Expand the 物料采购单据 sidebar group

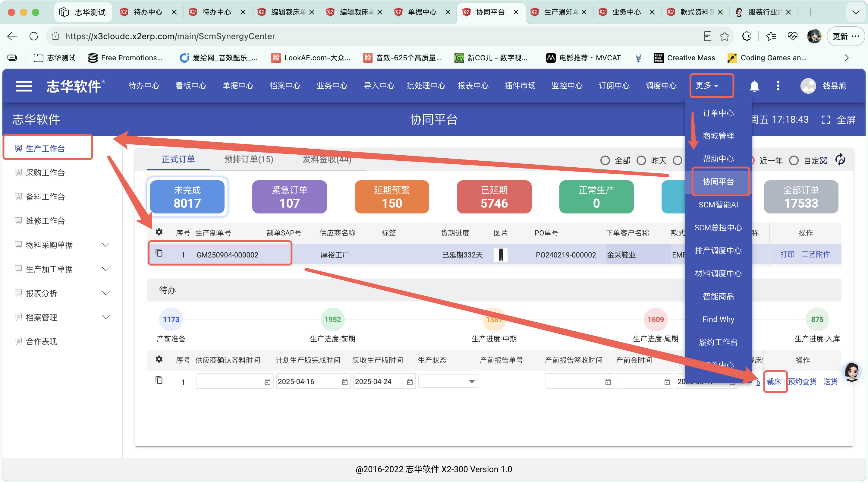(x=106, y=245)
